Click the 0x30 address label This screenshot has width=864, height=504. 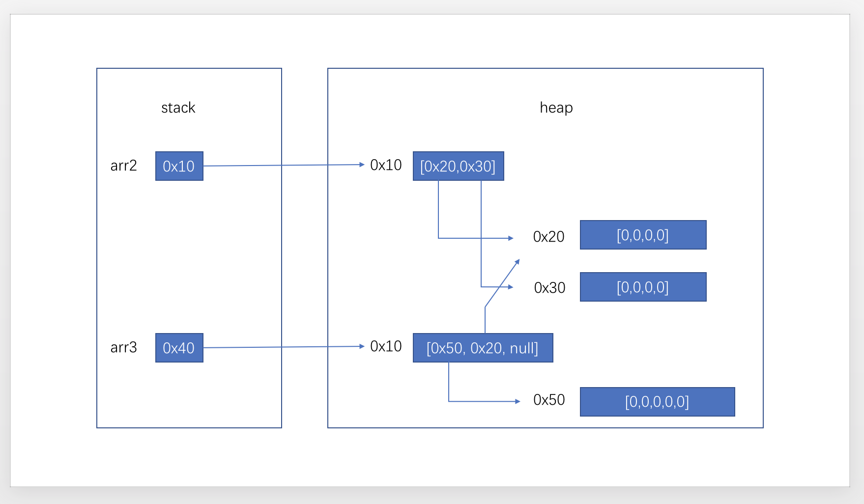tap(549, 288)
